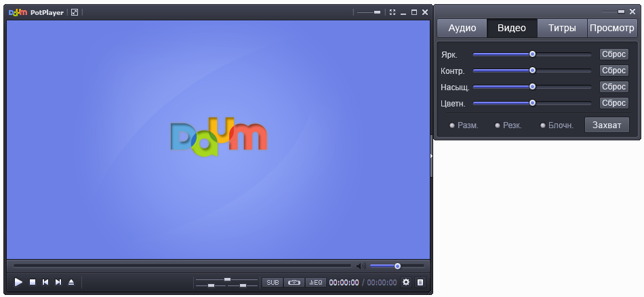The width and height of the screenshot is (644, 297).
Task: Click the Daum logo in title bar
Action: 18,12
